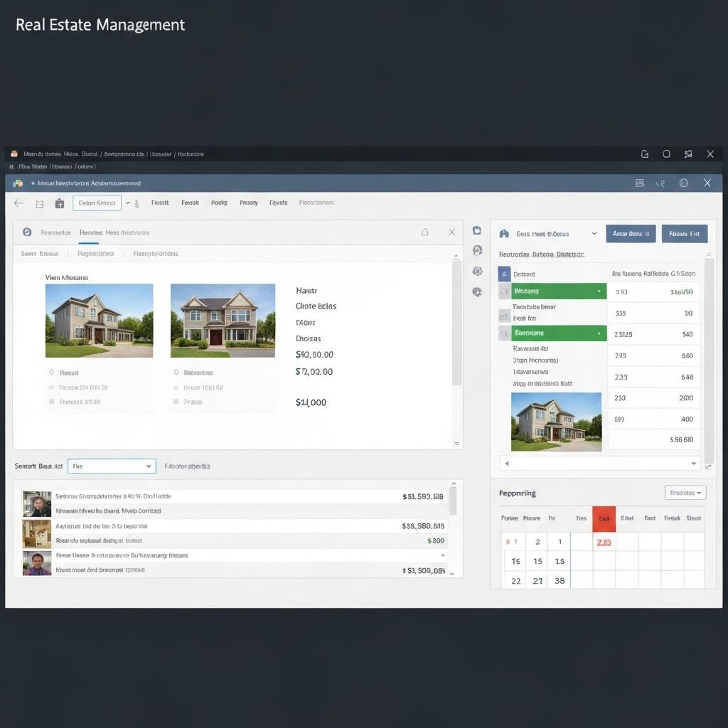Click the blue info icon near Properties panel tab

pyautogui.click(x=26, y=232)
